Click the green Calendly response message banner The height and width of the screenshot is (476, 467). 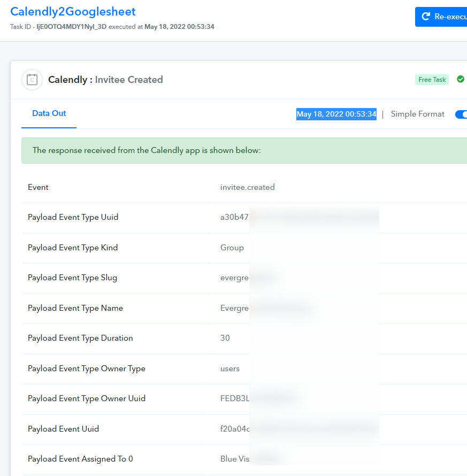pyautogui.click(x=244, y=151)
